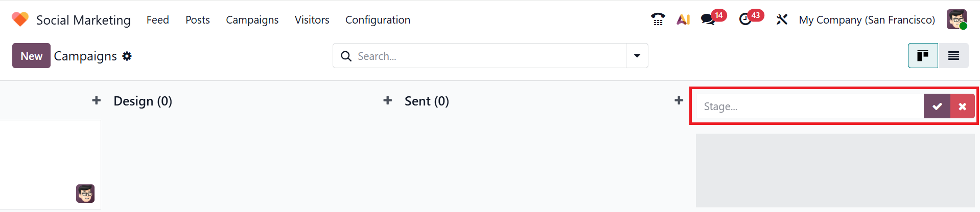This screenshot has height=212, width=980.
Task: Open the My Company (San Francisco) switcher
Action: point(867,19)
